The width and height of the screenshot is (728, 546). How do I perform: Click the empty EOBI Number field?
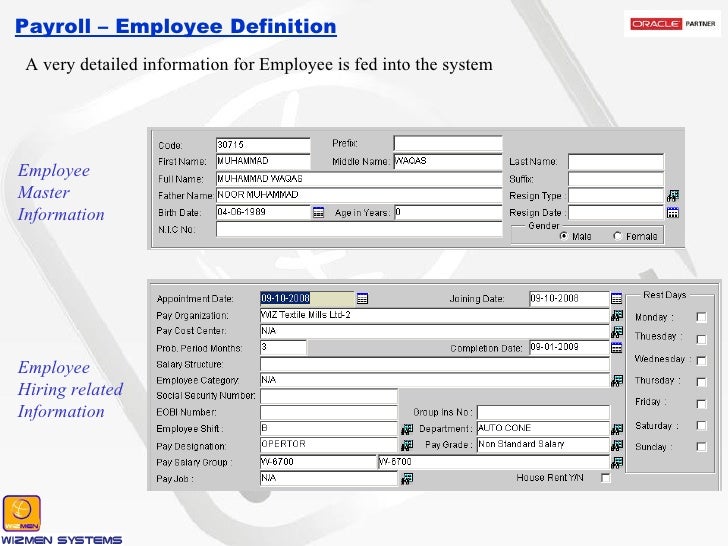[x=329, y=412]
